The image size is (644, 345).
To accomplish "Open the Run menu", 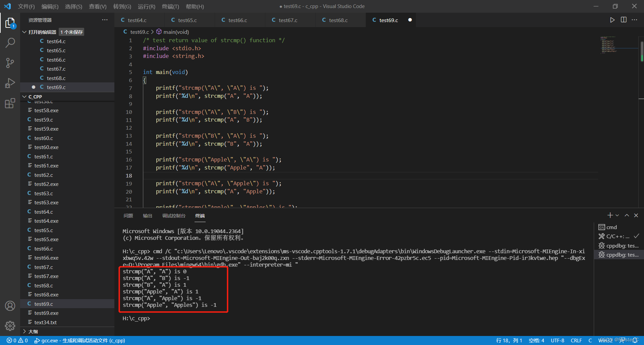I will pyautogui.click(x=147, y=6).
